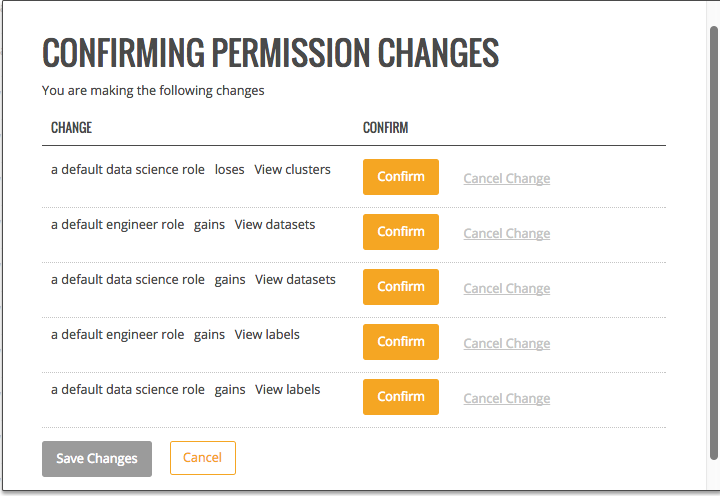Select the 'loses View clusters' row text
The image size is (720, 496).
(x=190, y=170)
